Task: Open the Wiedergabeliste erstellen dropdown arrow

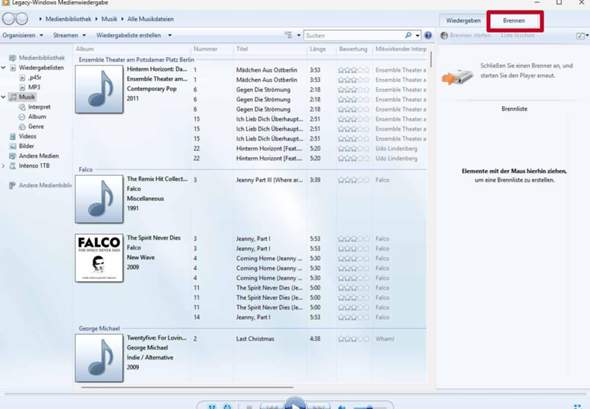Action: [170, 35]
